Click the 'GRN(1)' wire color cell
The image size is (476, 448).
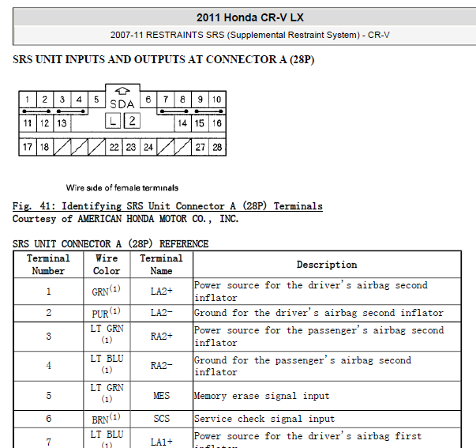click(107, 291)
